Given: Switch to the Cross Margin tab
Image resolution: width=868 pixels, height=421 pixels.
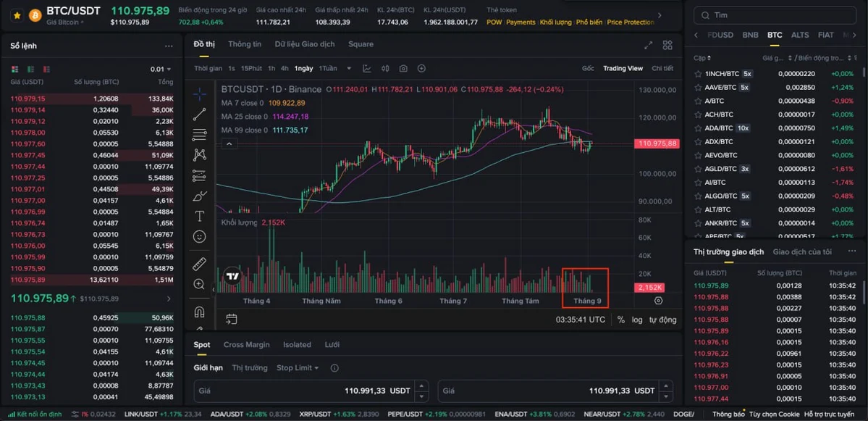Looking at the screenshot, I should click(x=246, y=345).
